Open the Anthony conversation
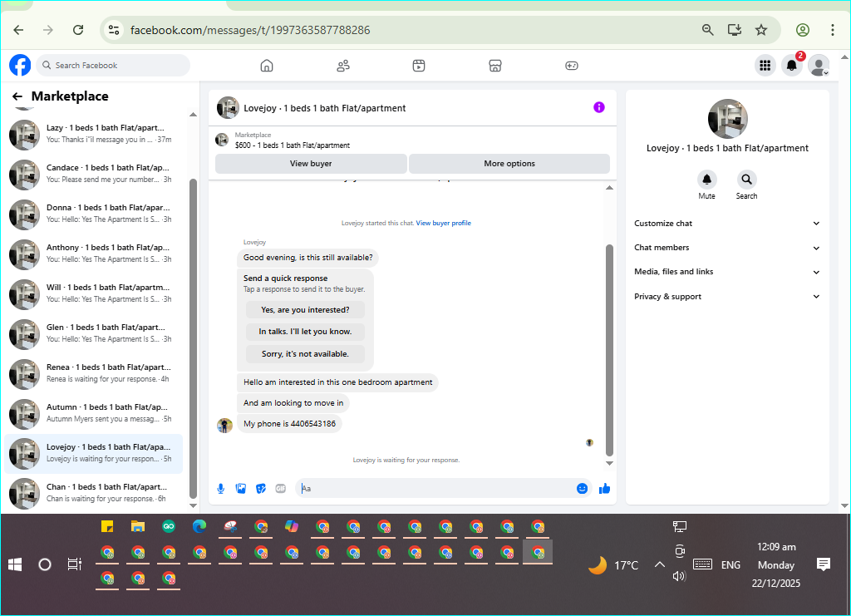This screenshot has width=851, height=616. point(93,254)
